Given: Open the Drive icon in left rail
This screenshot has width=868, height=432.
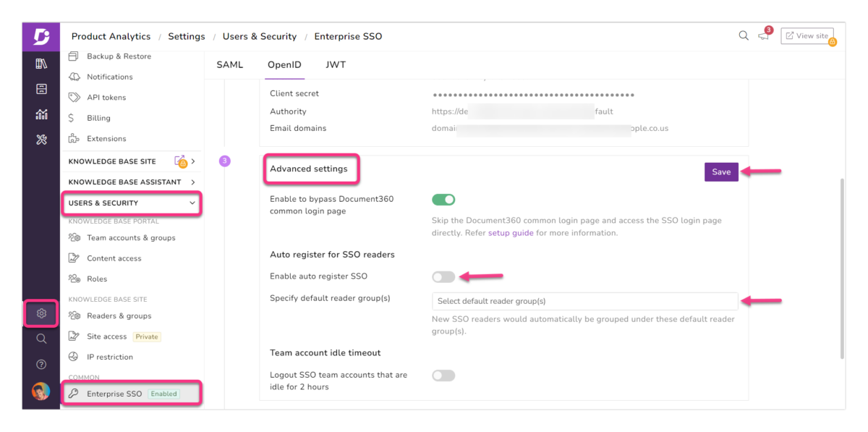Looking at the screenshot, I should [x=41, y=89].
